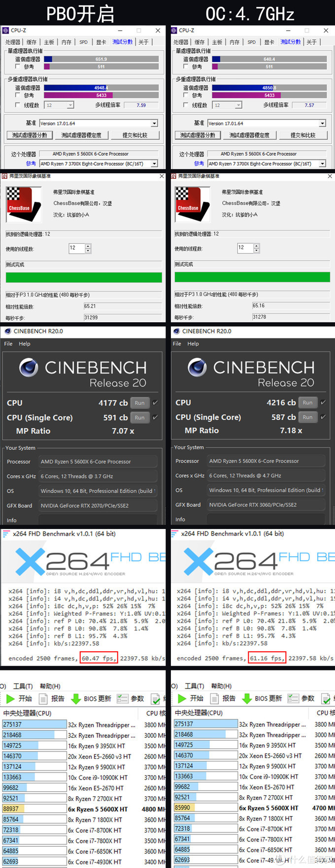335x868 pixels.
Task: Open thread count 12 dropdown in right CPU-Z
Action: 227,105
